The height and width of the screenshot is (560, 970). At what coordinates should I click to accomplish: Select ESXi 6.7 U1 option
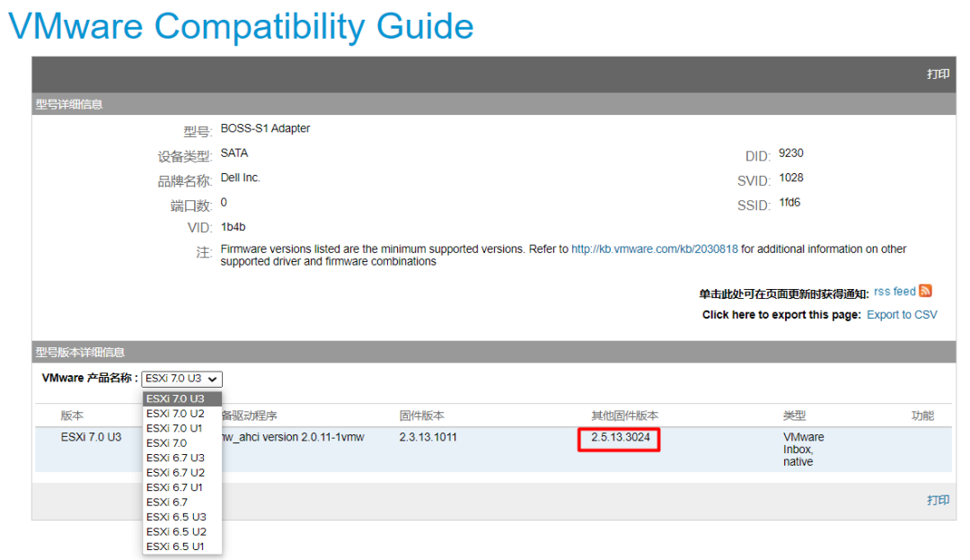coord(181,487)
